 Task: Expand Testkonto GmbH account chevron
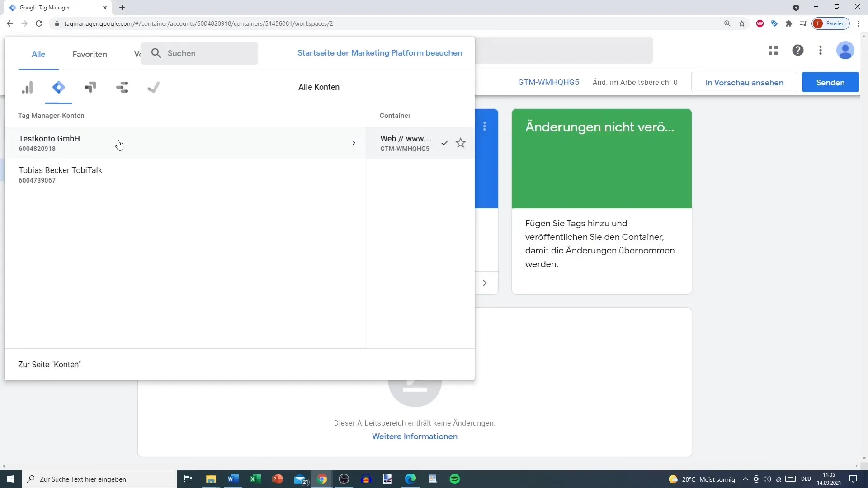click(x=354, y=143)
